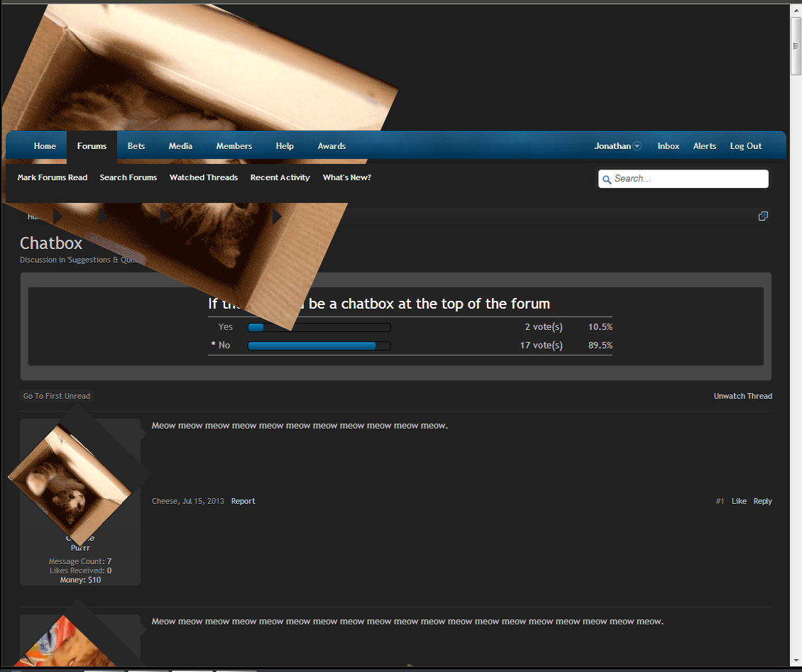
Task: Go to Watched Threads
Action: coord(204,177)
